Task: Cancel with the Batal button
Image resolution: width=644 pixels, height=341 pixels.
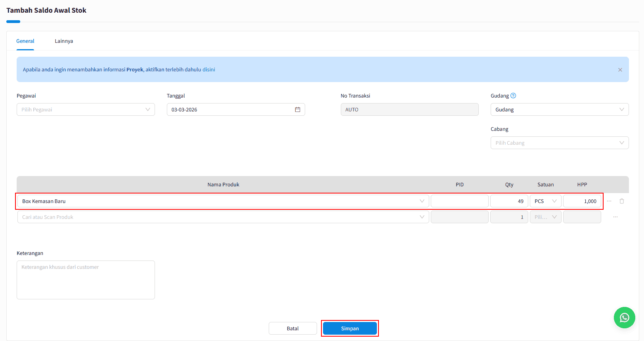Action: point(292,328)
